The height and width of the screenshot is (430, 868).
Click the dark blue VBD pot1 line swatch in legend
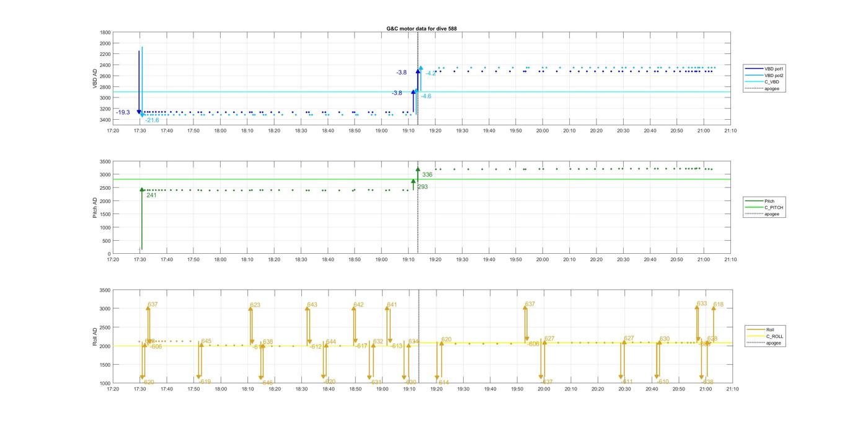(755, 68)
